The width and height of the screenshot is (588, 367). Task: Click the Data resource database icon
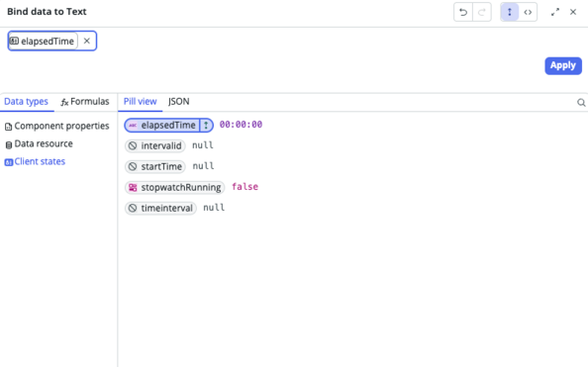(x=9, y=144)
